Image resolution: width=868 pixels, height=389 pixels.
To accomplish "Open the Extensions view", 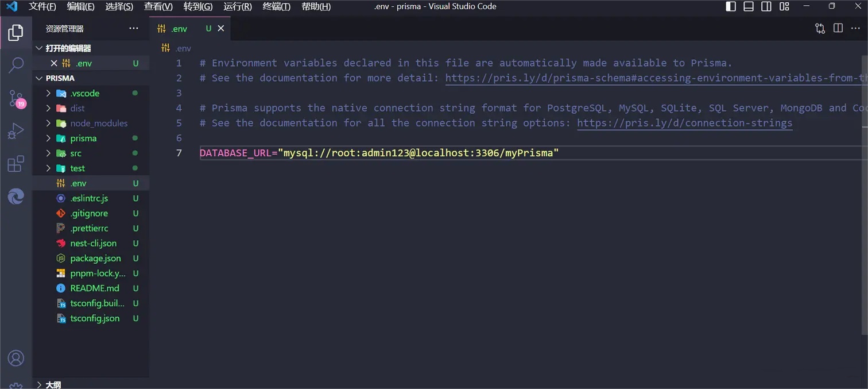I will point(16,164).
